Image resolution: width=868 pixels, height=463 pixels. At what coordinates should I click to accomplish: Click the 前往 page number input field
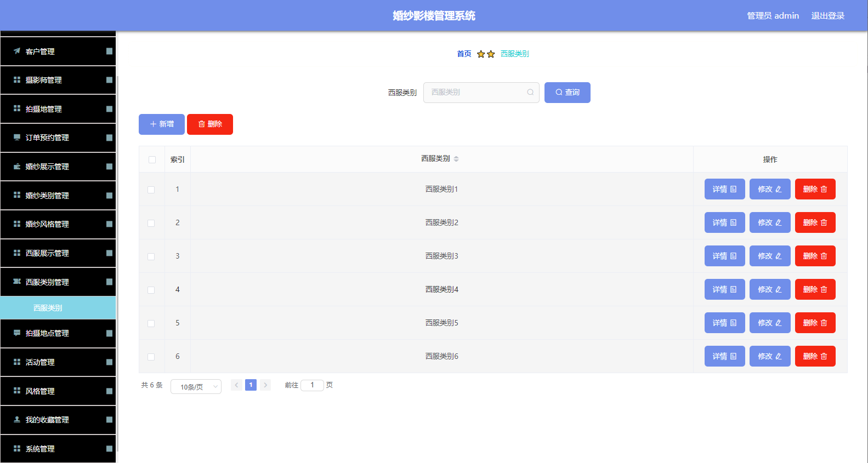[312, 385]
